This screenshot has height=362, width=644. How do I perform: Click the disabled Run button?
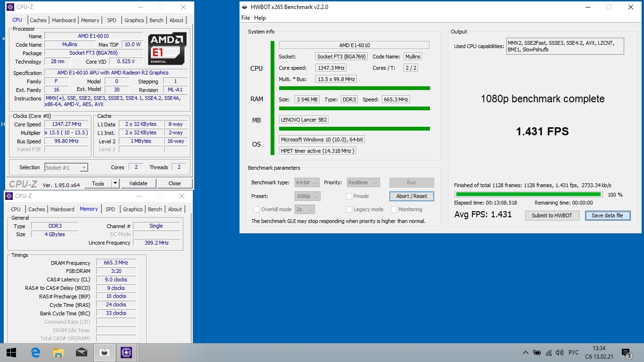pos(412,182)
